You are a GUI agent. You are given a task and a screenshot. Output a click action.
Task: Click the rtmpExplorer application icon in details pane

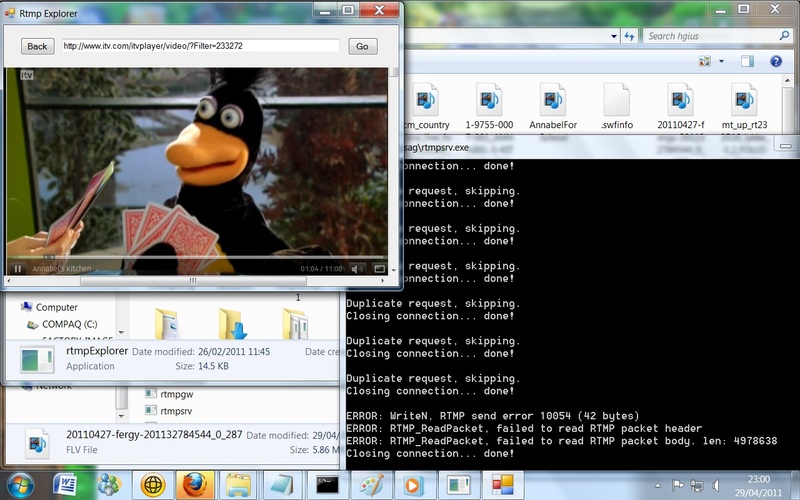37,359
